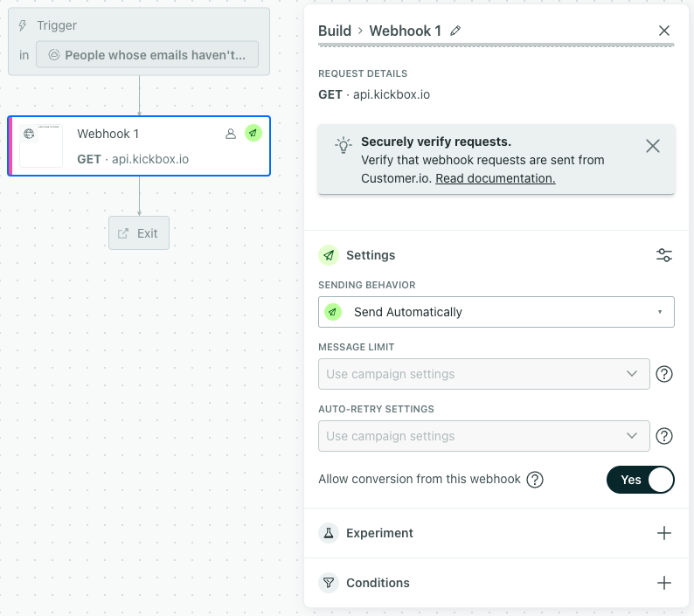Click help icon beside Message Limit
The height and width of the screenshot is (616, 694).
(x=664, y=374)
